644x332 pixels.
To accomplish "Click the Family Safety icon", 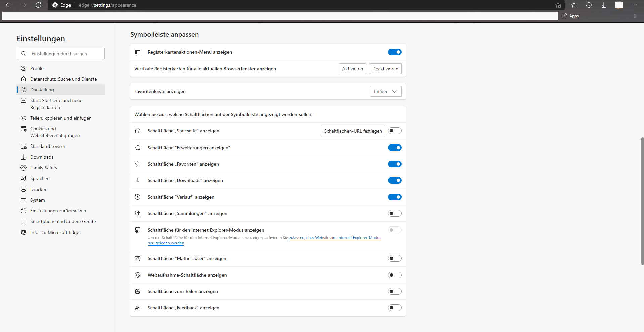I will [24, 168].
